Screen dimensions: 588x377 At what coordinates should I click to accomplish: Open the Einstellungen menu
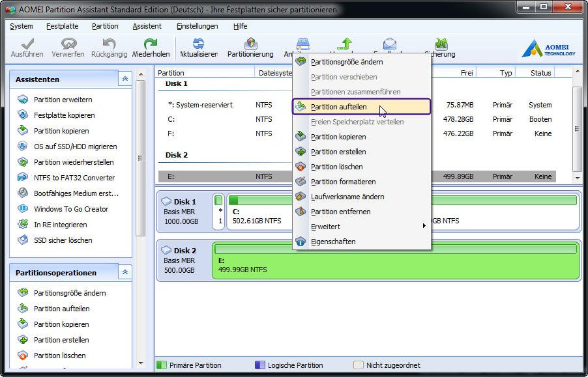198,26
